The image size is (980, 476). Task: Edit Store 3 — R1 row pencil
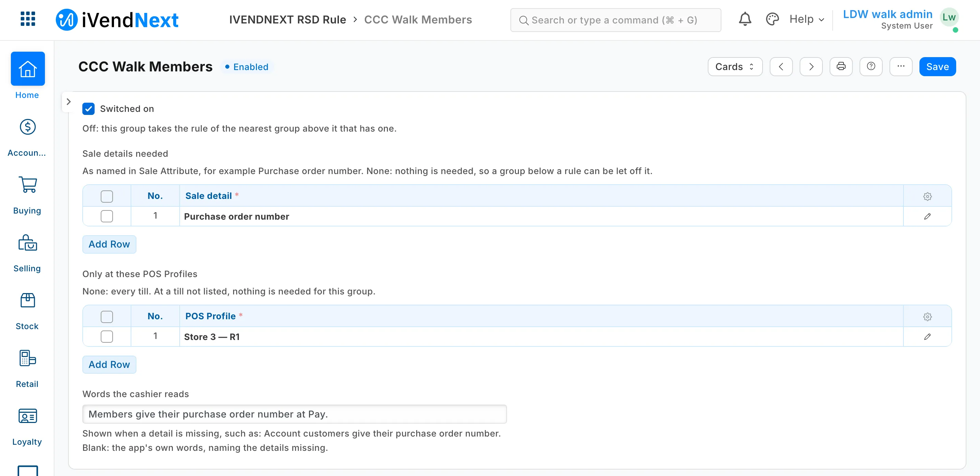(x=927, y=337)
